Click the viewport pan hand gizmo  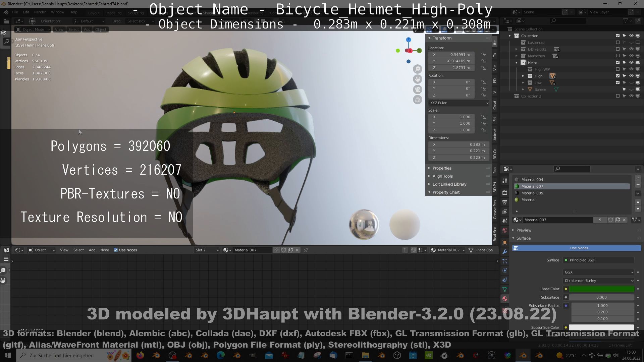(x=418, y=79)
